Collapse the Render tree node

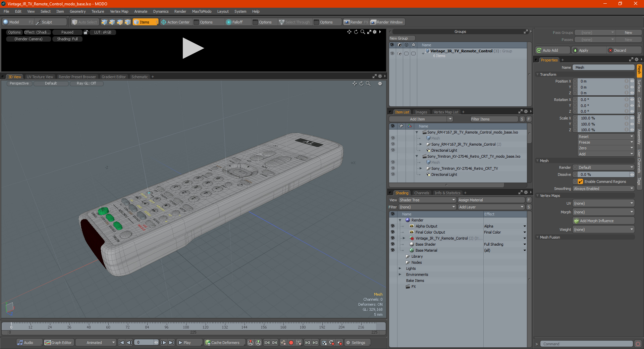tap(400, 220)
